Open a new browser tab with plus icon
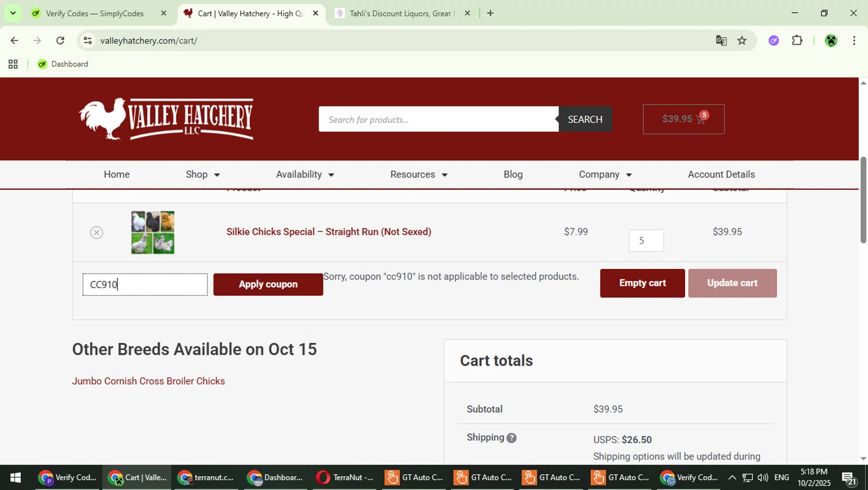The width and height of the screenshot is (868, 490). 490,13
